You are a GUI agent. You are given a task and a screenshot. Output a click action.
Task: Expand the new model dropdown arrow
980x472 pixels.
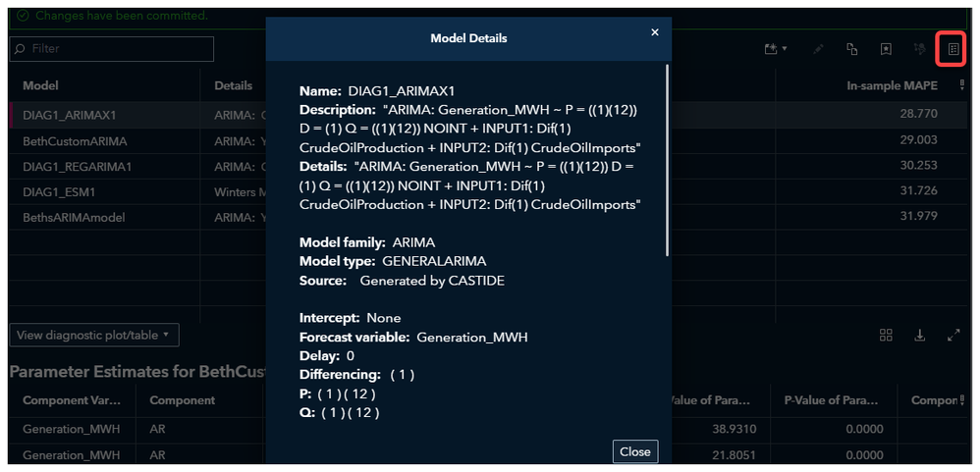tap(785, 48)
